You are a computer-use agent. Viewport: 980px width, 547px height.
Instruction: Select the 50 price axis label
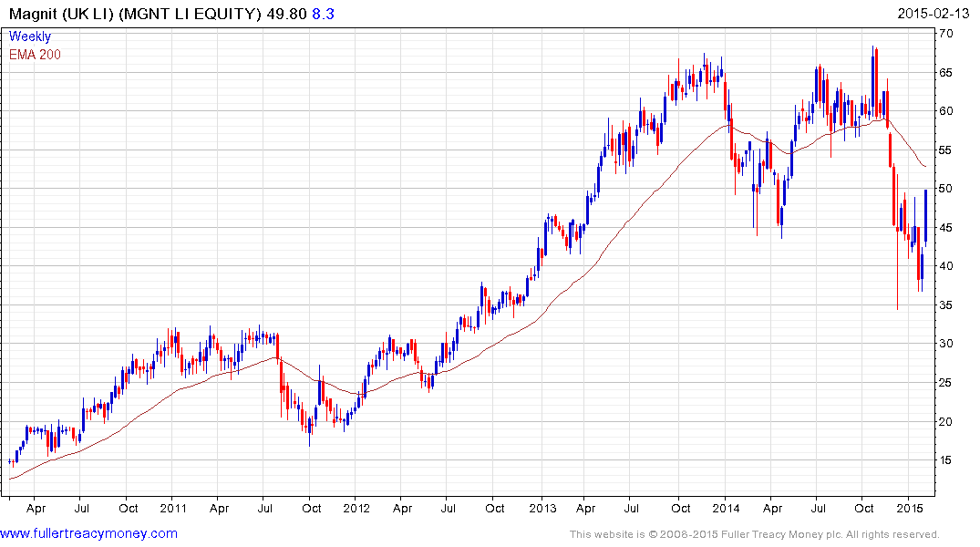tap(945, 189)
